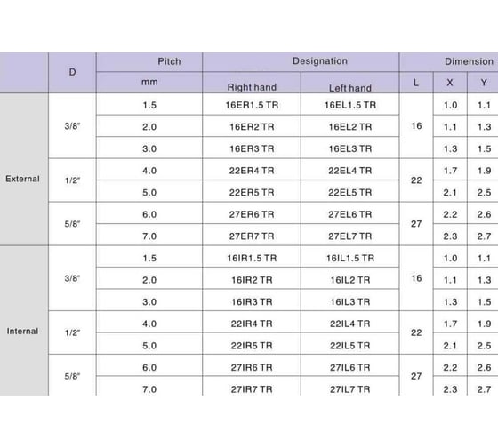Click the External row group label
The image size is (498, 448).
pos(22,179)
